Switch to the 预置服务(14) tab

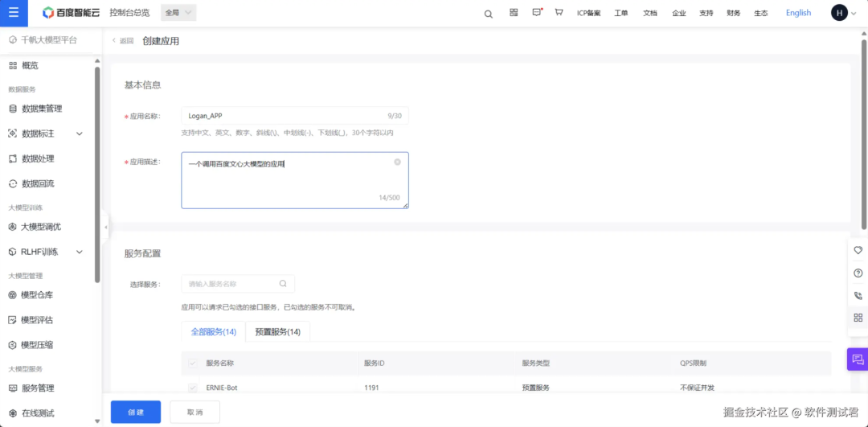[x=278, y=332]
